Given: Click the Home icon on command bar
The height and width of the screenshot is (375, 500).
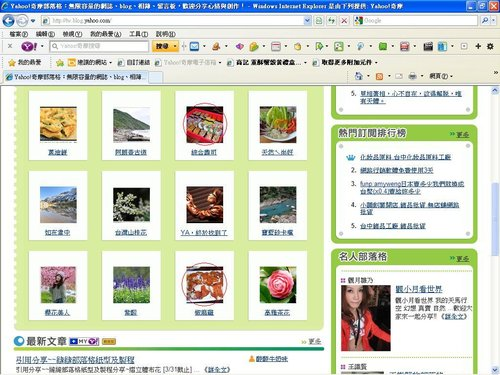Looking at the screenshot, I should tap(359, 76).
